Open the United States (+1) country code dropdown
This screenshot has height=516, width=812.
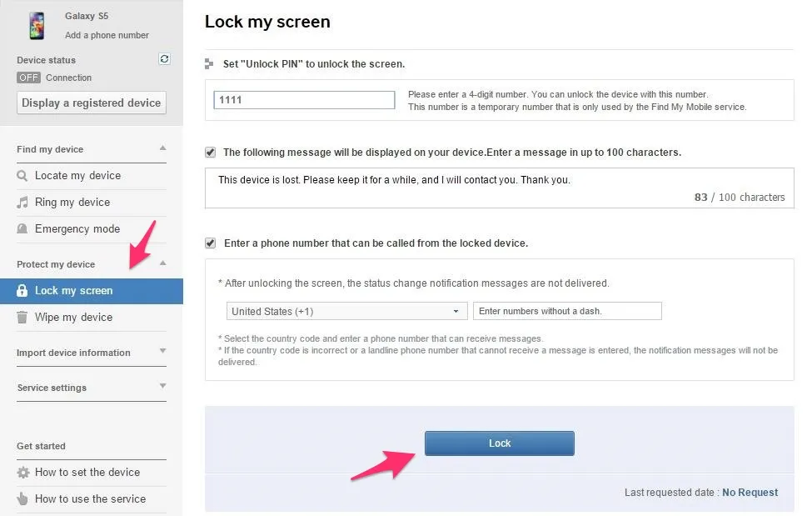coord(347,311)
